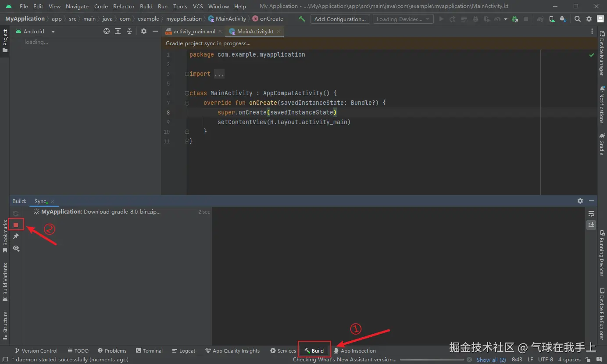This screenshot has height=364, width=607.
Task: Open the Loading Devices dropdown
Action: pyautogui.click(x=403, y=19)
